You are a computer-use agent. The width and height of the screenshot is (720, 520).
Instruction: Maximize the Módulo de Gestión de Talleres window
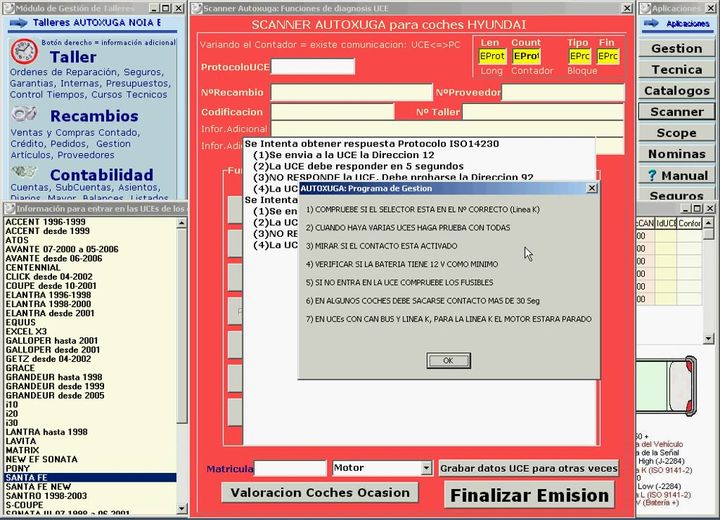point(166,8)
